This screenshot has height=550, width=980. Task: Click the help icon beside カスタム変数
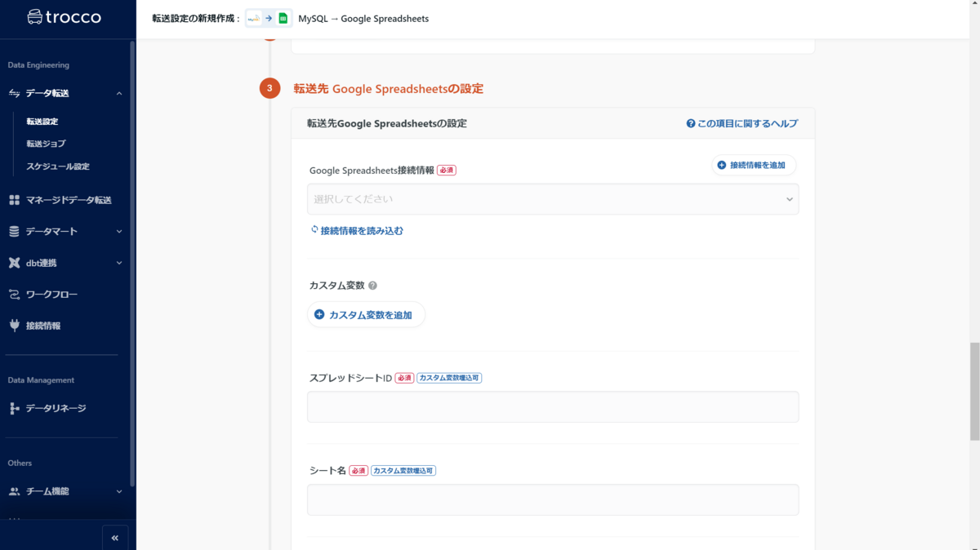372,286
